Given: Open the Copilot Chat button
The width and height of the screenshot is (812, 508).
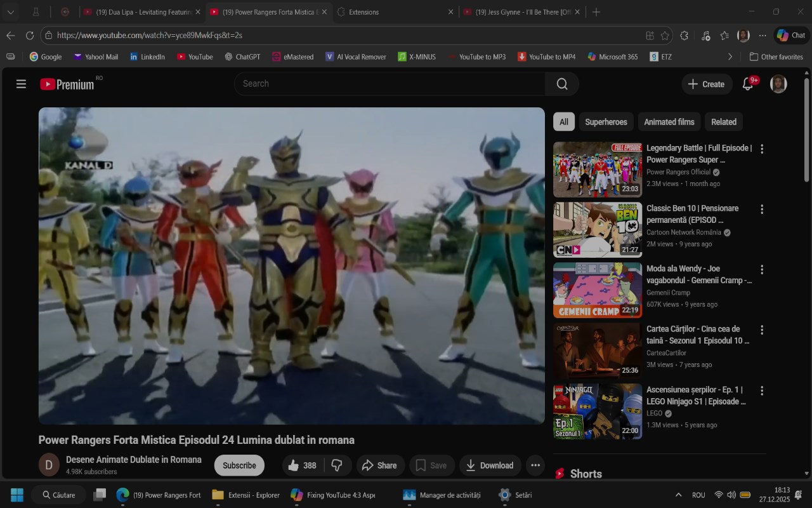Looking at the screenshot, I should tap(790, 36).
